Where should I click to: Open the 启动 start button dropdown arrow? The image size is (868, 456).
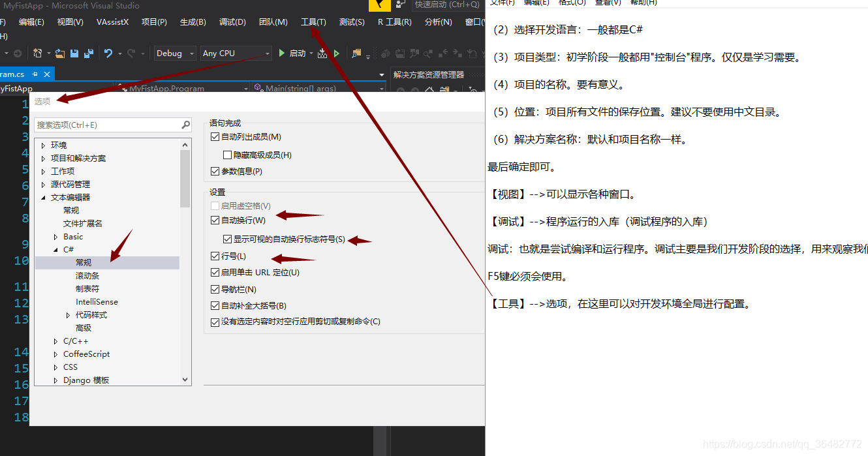coord(311,53)
